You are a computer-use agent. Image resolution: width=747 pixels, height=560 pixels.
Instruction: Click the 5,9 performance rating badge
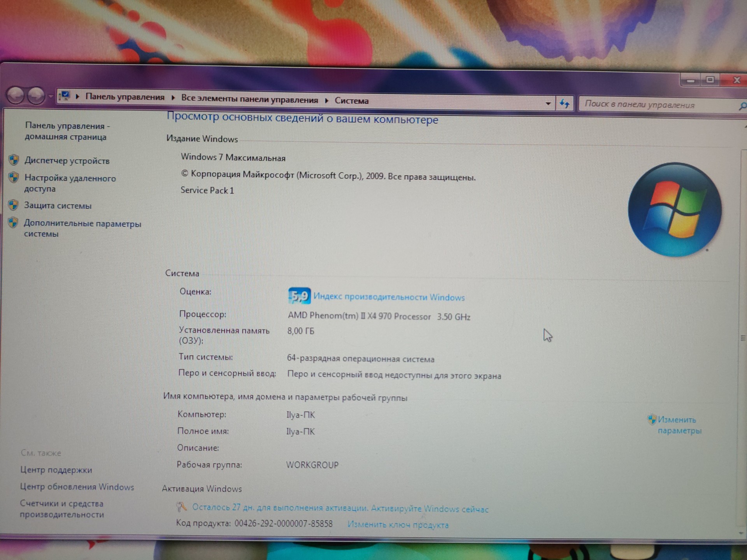tap(299, 296)
